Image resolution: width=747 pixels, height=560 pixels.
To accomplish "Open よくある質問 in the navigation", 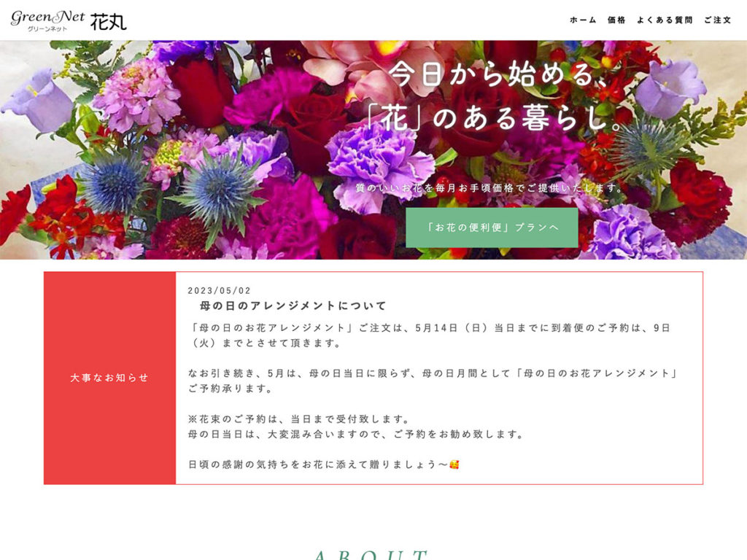I will [x=664, y=20].
